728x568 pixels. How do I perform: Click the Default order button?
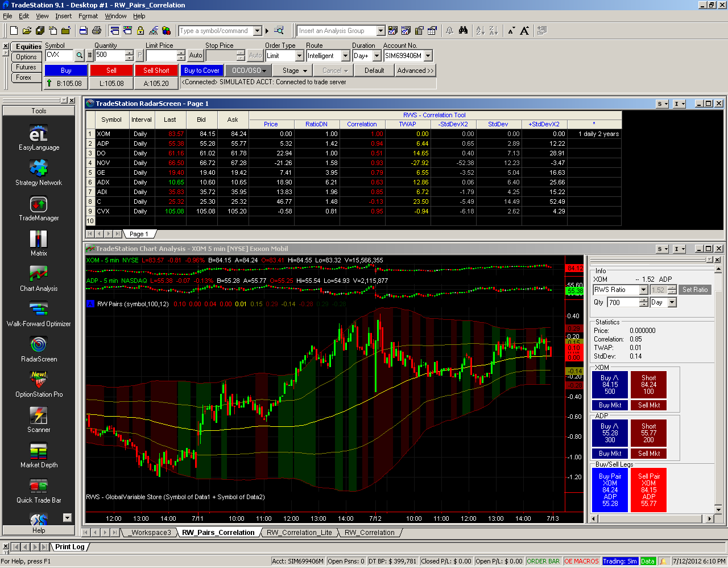tap(374, 71)
